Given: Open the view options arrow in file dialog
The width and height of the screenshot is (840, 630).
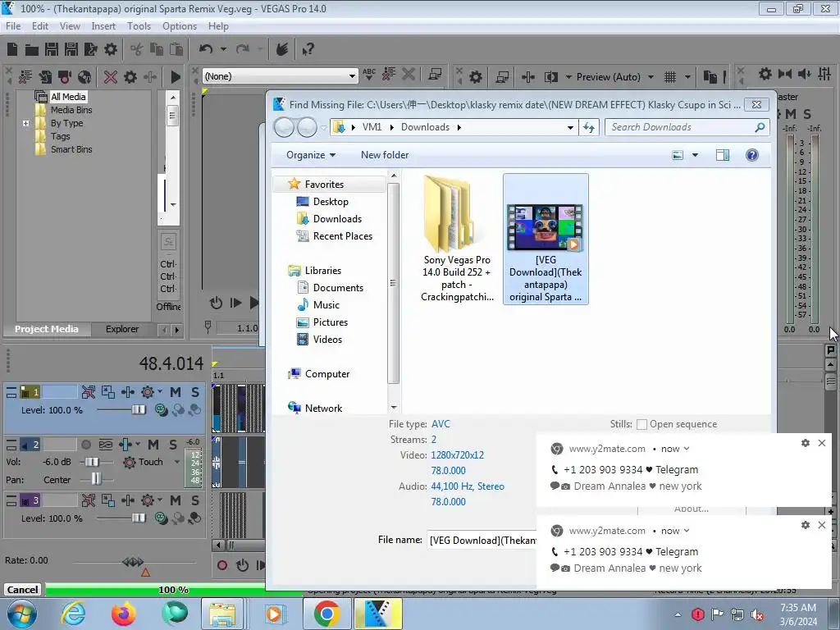Looking at the screenshot, I should click(695, 155).
